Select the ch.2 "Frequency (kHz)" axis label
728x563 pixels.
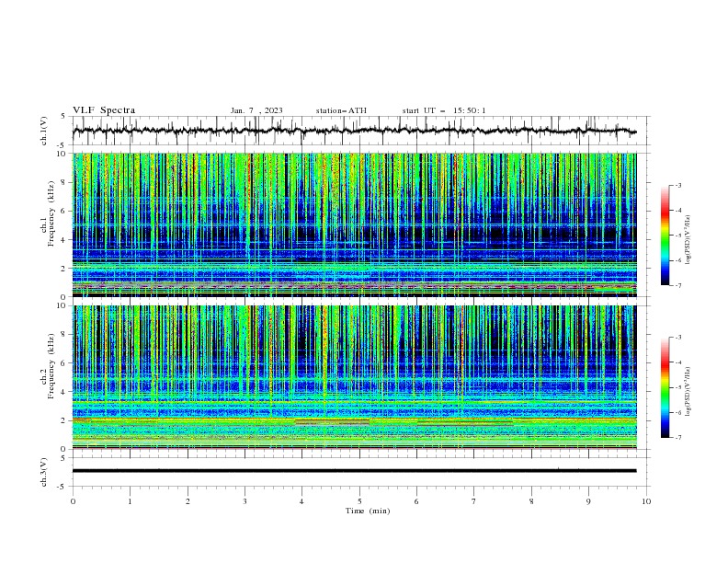click(x=51, y=365)
